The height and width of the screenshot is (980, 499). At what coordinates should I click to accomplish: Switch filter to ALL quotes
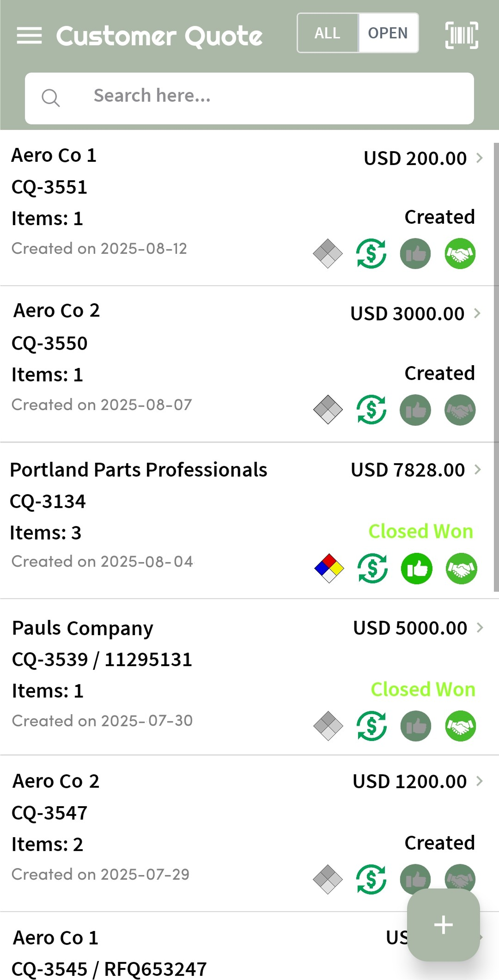(x=328, y=33)
